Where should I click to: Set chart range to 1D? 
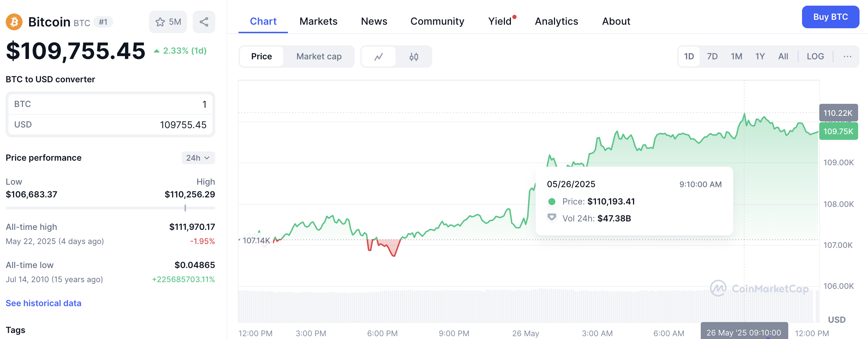[689, 56]
